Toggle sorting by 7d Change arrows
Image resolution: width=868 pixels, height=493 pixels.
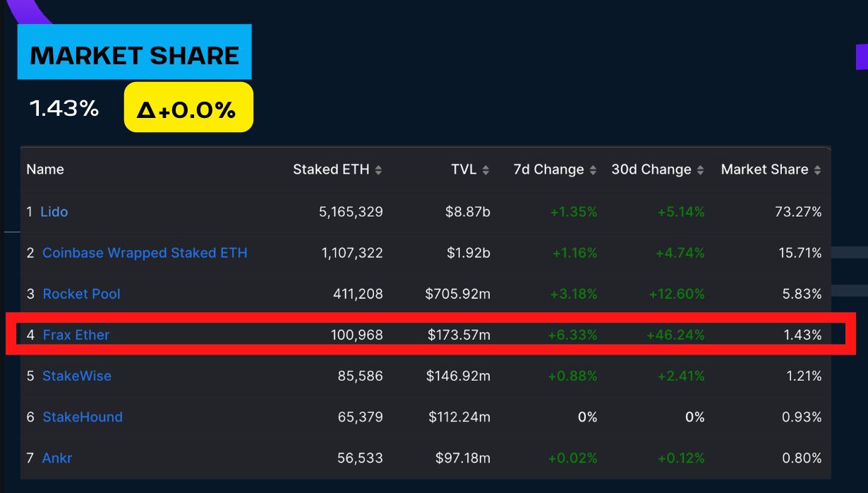tap(593, 170)
